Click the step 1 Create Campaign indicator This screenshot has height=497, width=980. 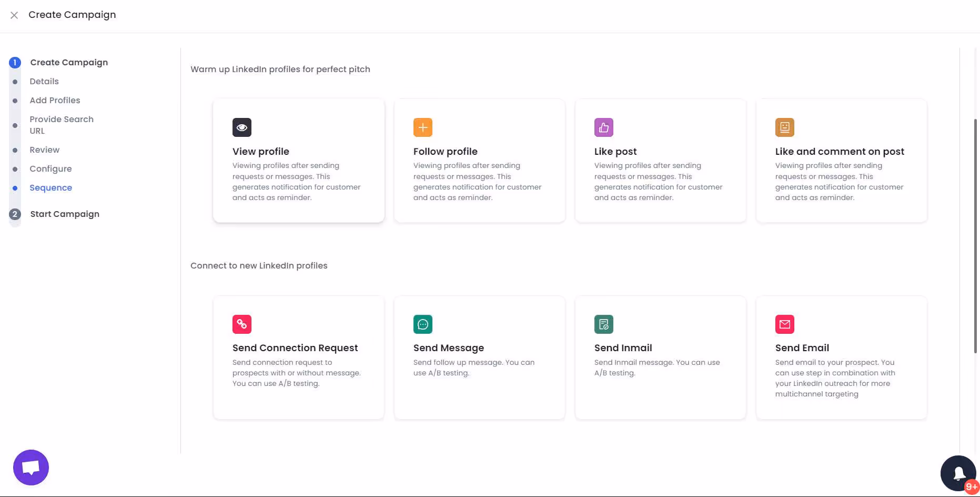click(15, 62)
